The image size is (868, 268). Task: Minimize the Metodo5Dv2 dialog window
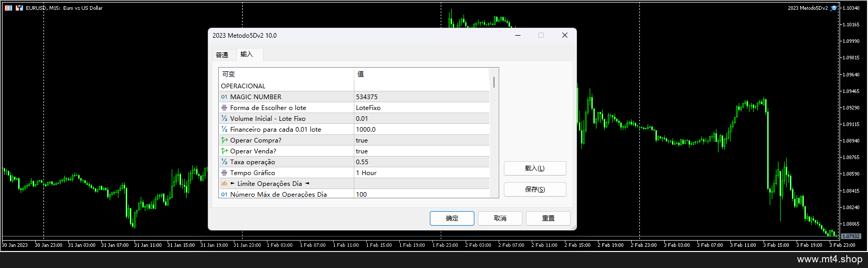(518, 35)
